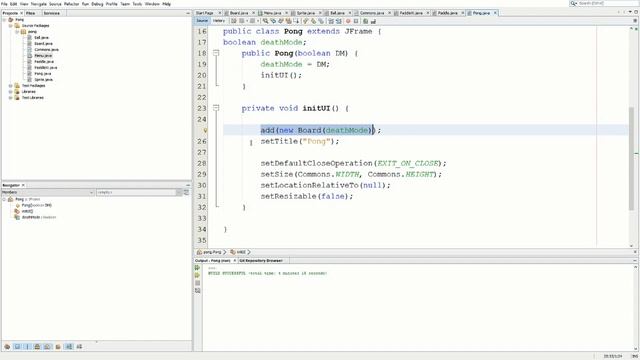This screenshot has height=360, width=640.
Task: Close the Pong.java editor tab
Action: (x=495, y=13)
